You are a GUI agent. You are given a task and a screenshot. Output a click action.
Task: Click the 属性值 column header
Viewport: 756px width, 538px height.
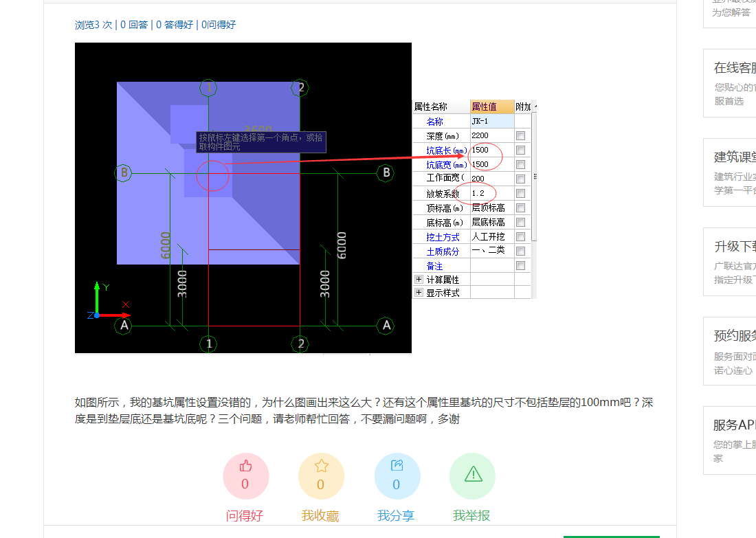point(492,107)
